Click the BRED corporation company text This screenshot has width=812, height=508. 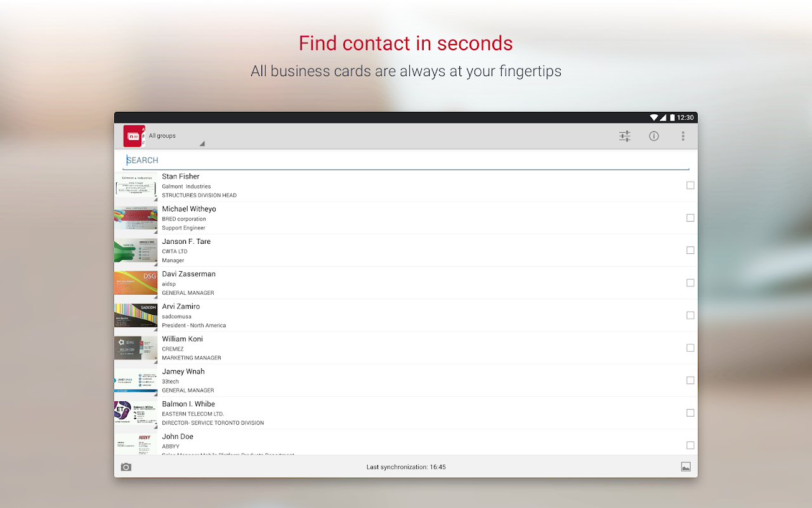184,219
